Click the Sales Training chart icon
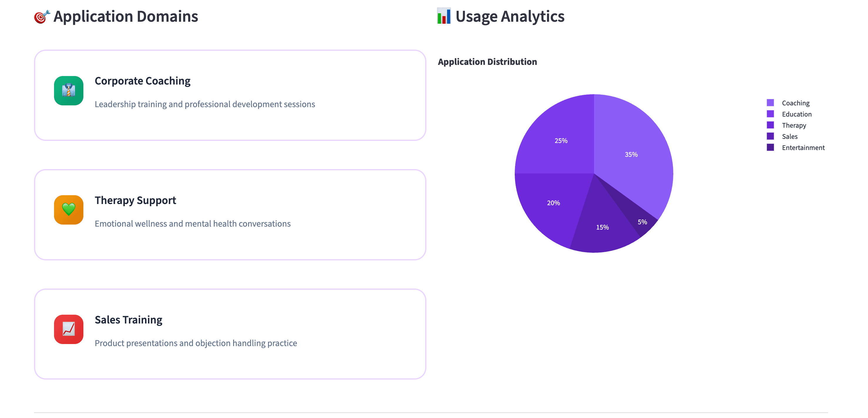 [68, 329]
